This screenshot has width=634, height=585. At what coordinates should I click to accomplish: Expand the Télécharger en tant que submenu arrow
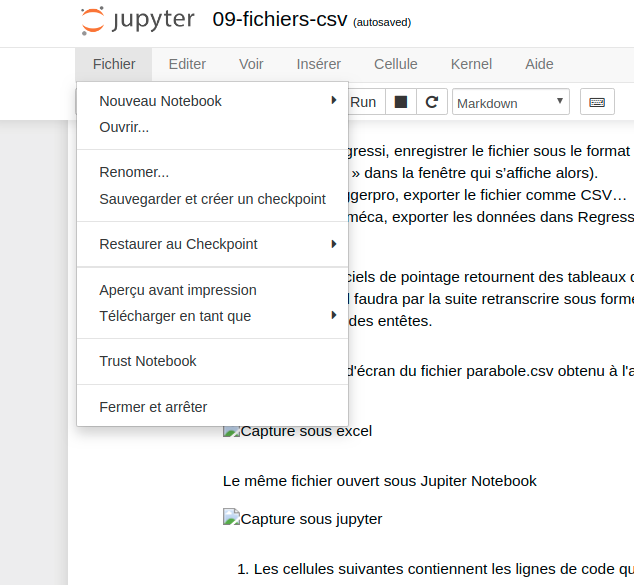point(334,315)
